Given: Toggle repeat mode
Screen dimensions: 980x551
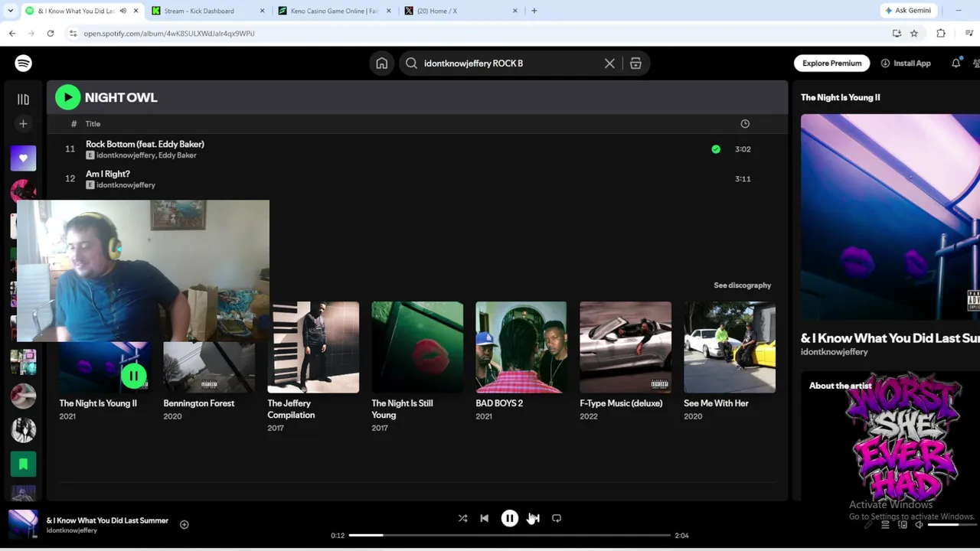Looking at the screenshot, I should click(x=557, y=519).
